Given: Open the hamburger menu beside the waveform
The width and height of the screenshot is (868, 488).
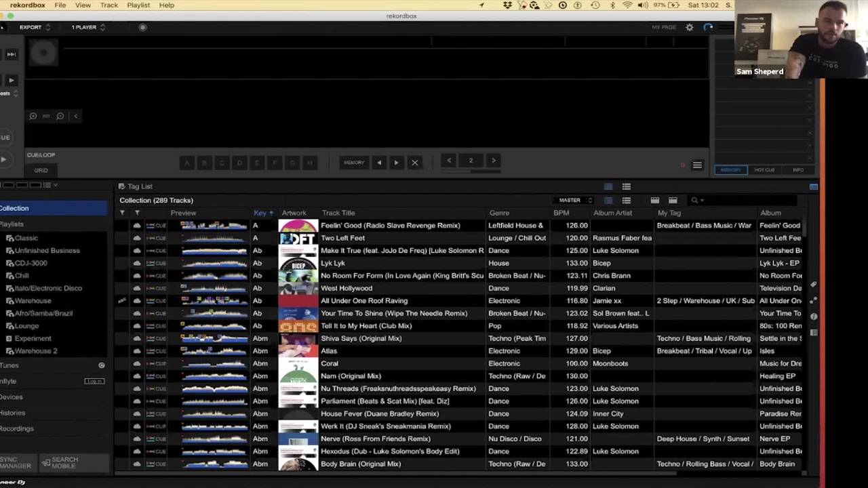Looking at the screenshot, I should point(697,165).
